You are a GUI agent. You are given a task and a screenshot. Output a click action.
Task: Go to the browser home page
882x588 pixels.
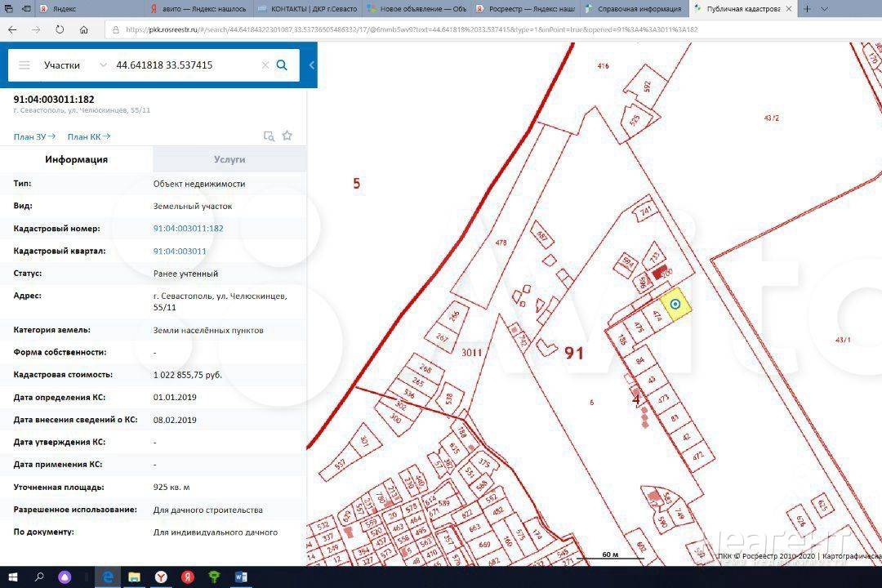tap(84, 29)
